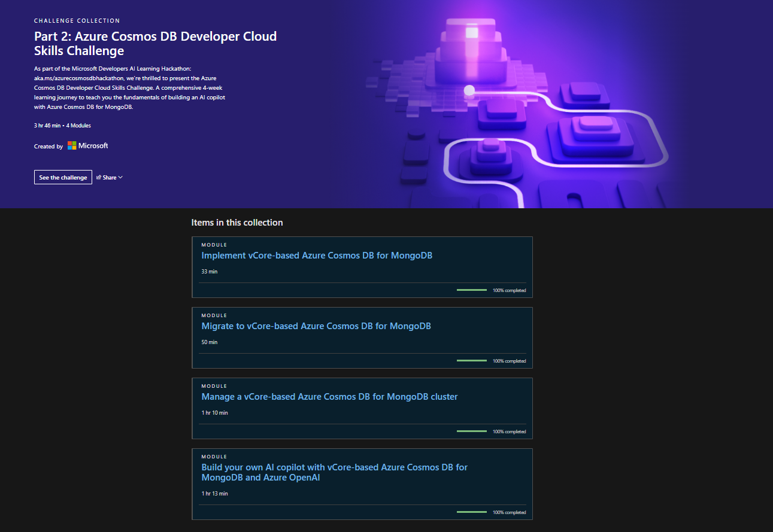Open the Share dropdown
The width and height of the screenshot is (773, 532).
pyautogui.click(x=110, y=177)
